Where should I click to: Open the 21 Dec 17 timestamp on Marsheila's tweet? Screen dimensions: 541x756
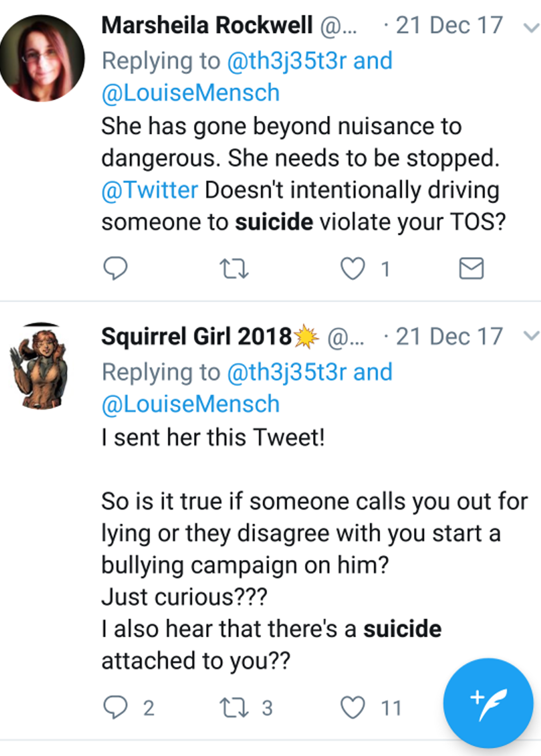pos(449,25)
